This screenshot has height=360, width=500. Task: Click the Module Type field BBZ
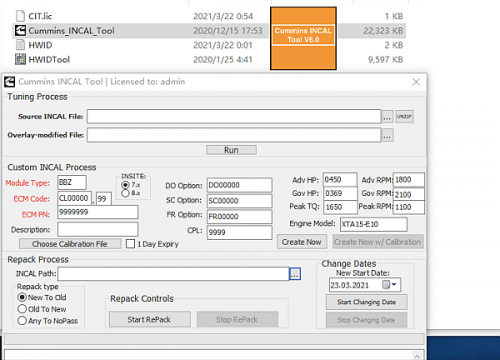pos(72,182)
